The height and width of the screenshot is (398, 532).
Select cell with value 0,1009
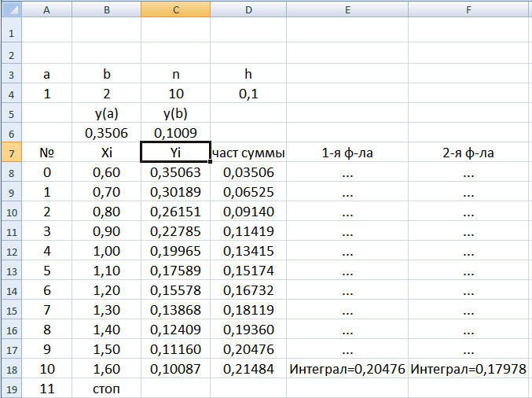pyautogui.click(x=176, y=133)
